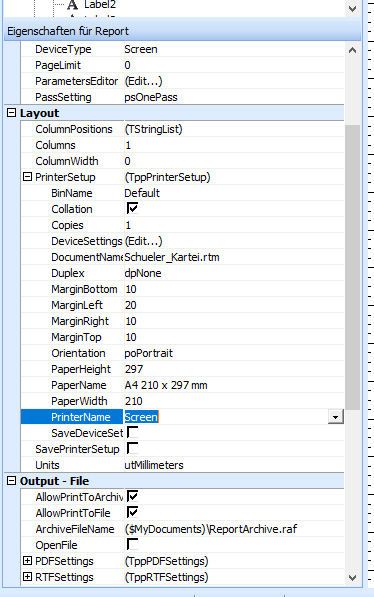Click the Duplex dpNone value
The image size is (374, 597).
point(143,273)
